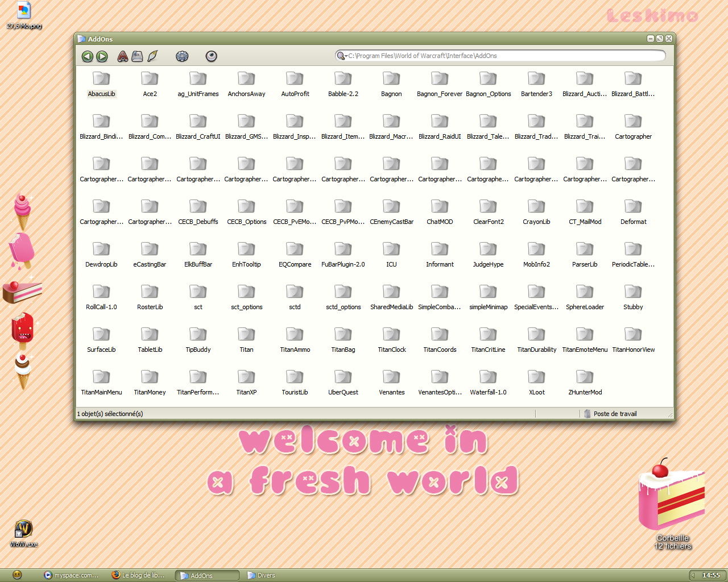Click the red letter A toolbar icon
The width and height of the screenshot is (728, 582).
pyautogui.click(x=122, y=56)
